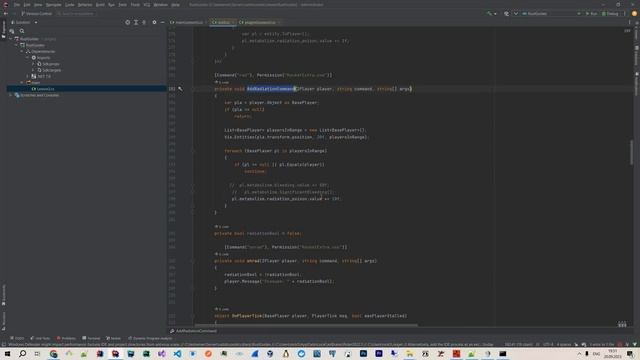The height and width of the screenshot is (360, 640).
Task: Open the Refactor menu
Action: [x=85, y=5]
